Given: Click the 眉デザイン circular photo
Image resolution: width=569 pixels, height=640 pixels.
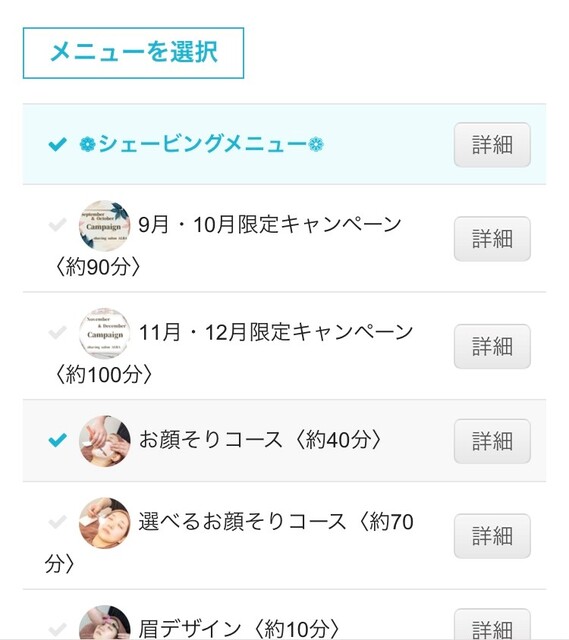Looking at the screenshot, I should pos(104,622).
